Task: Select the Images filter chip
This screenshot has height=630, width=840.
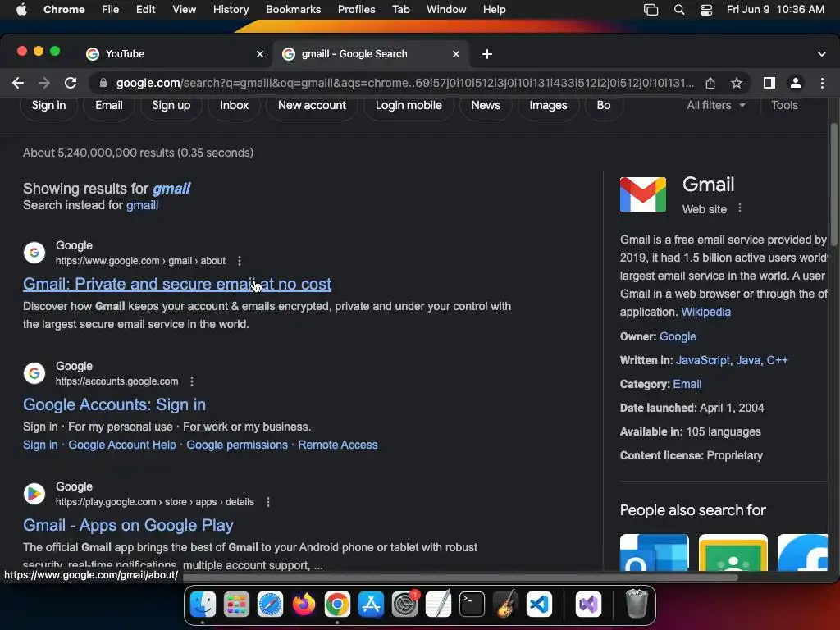Action: pos(548,105)
